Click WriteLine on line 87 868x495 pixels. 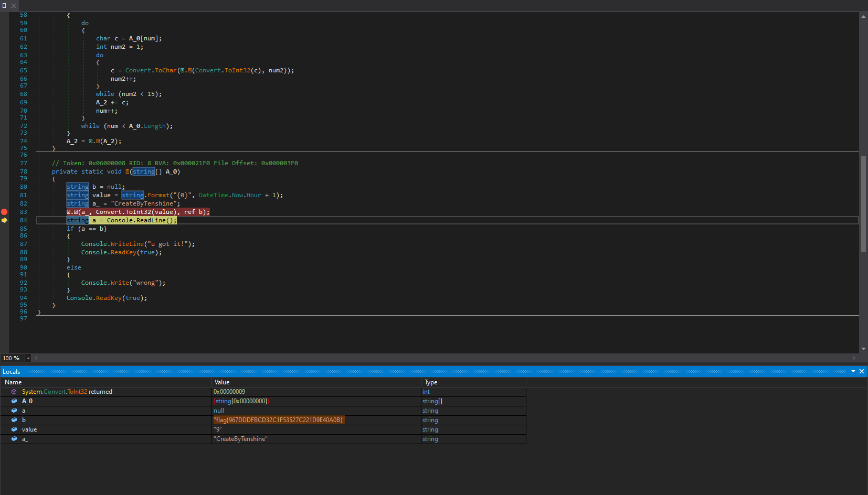(x=126, y=244)
